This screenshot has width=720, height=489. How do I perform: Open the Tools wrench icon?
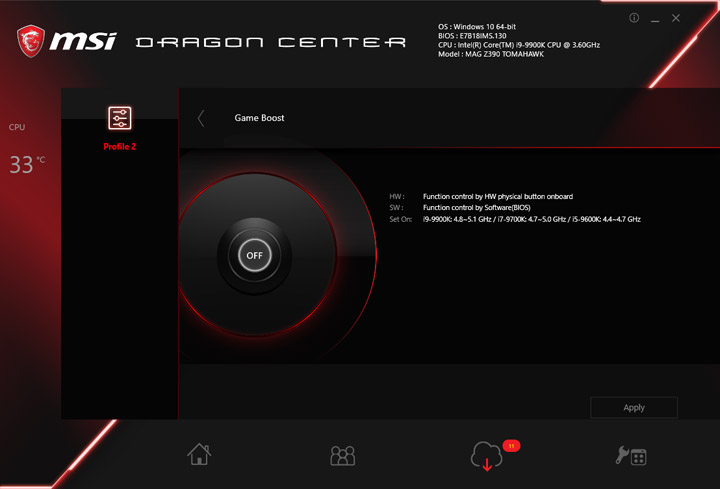(x=631, y=455)
